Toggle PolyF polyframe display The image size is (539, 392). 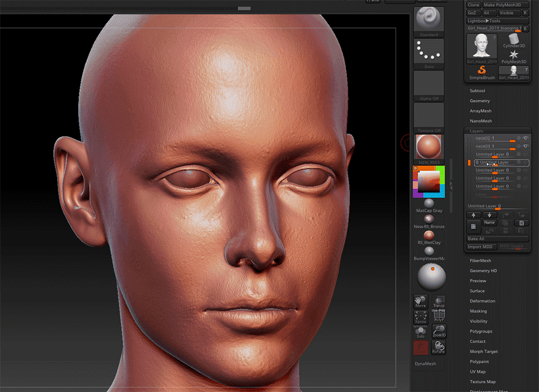439,315
